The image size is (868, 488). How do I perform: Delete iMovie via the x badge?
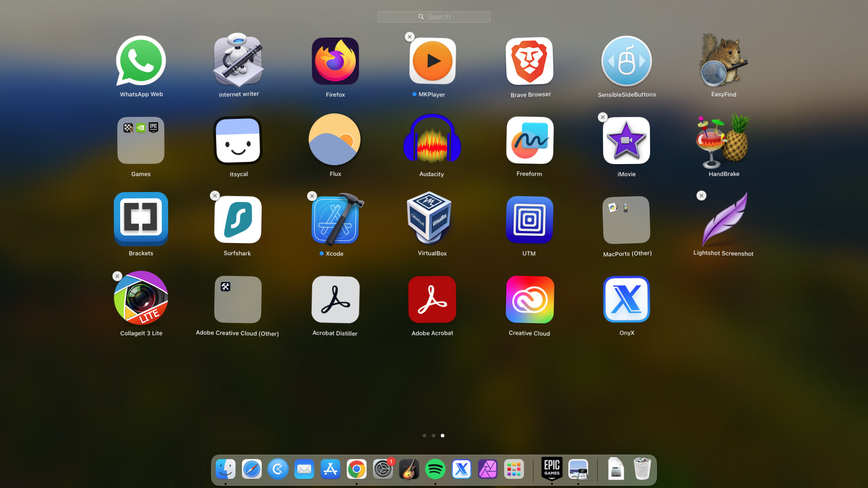(603, 117)
